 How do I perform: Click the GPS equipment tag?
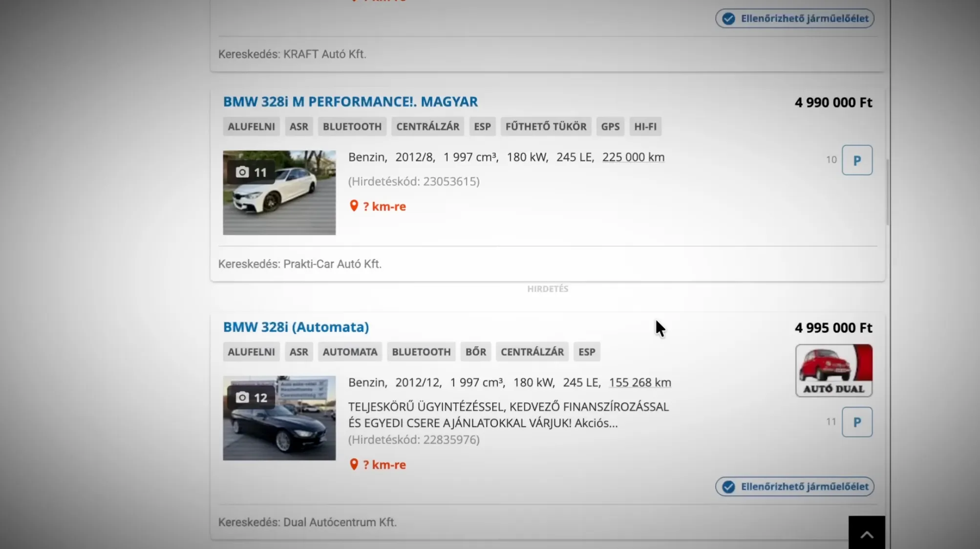click(610, 127)
